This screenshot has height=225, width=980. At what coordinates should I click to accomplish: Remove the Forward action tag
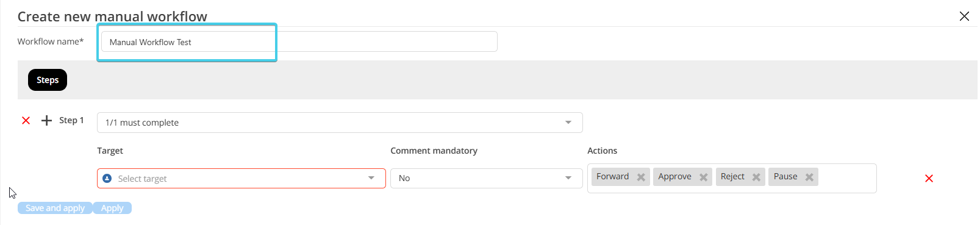[x=641, y=177]
